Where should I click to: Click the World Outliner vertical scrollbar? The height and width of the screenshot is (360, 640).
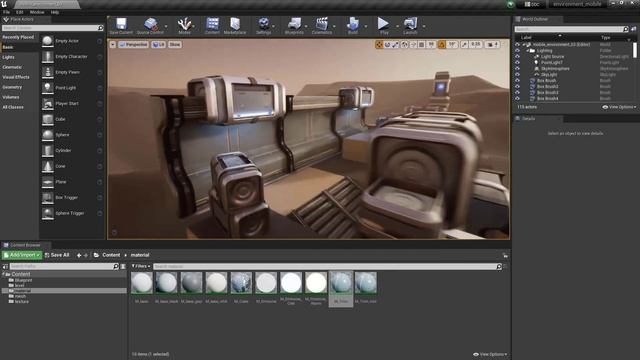[635, 50]
